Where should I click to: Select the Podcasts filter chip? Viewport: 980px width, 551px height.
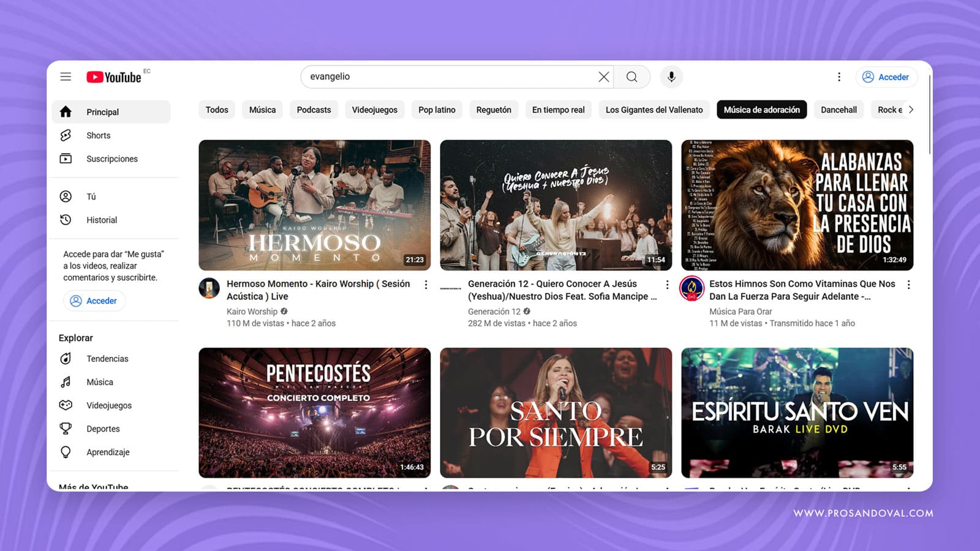coord(314,110)
